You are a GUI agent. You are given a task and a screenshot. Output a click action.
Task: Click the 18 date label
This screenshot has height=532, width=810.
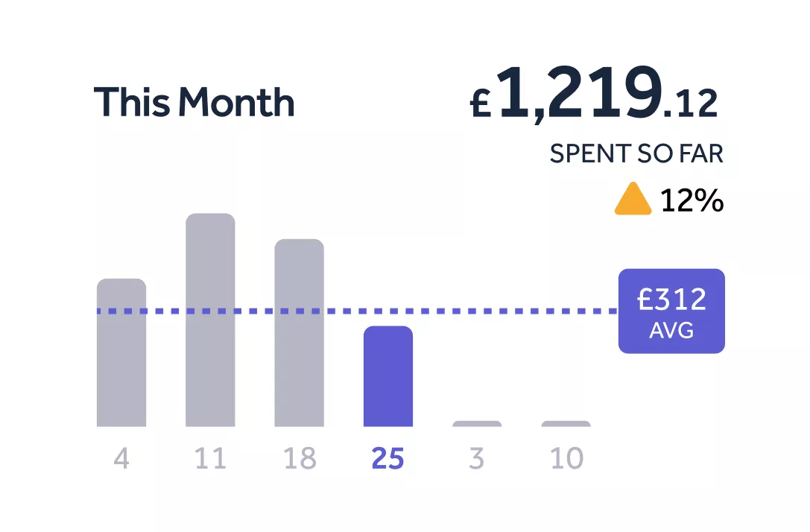pyautogui.click(x=300, y=459)
